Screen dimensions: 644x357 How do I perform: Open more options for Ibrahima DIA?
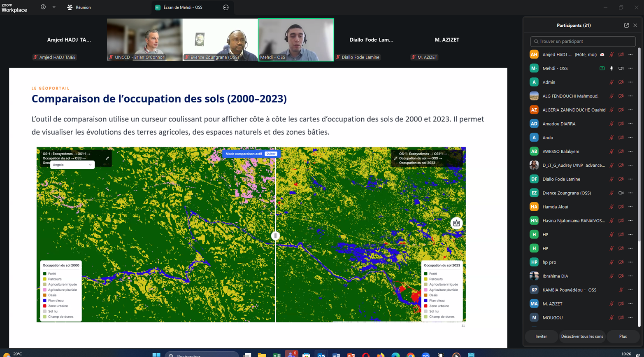point(630,276)
